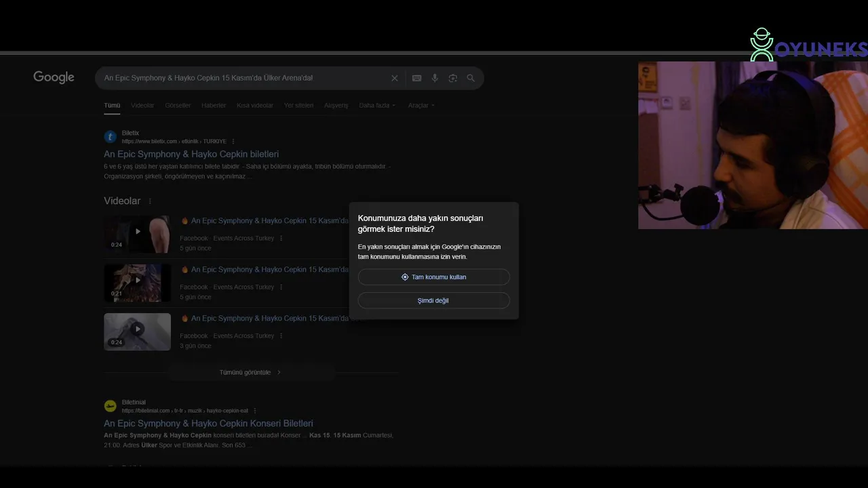Viewport: 868px width, 488px height.
Task: Open An Epic Symphony & Hayko Cepkin biletleri link
Action: point(191,154)
